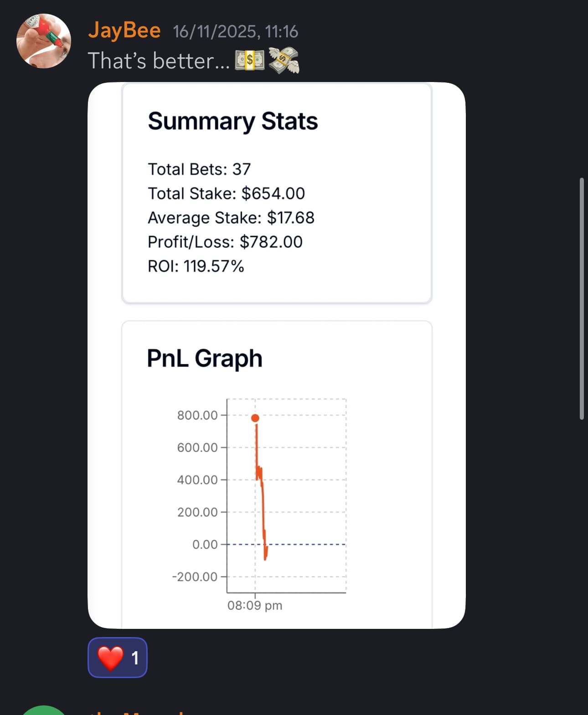This screenshot has width=588, height=715.
Task: Click the heart emoji in the reaction pill
Action: (110, 658)
